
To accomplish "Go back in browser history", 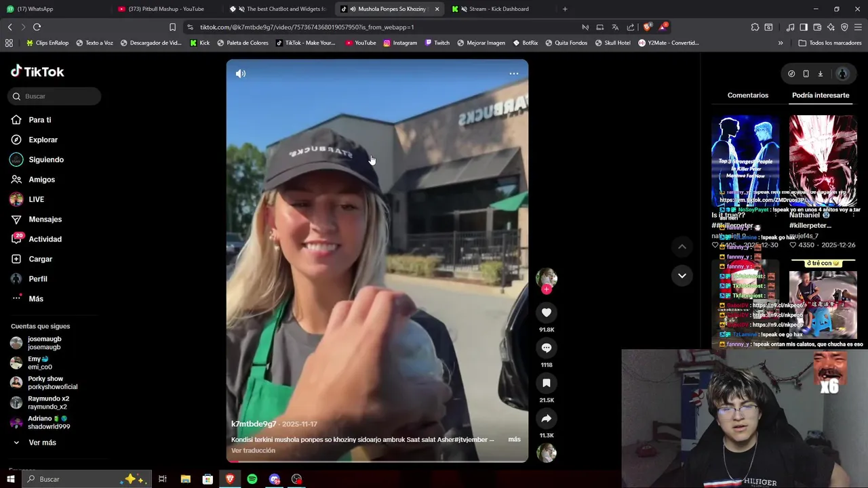I will 9,27.
